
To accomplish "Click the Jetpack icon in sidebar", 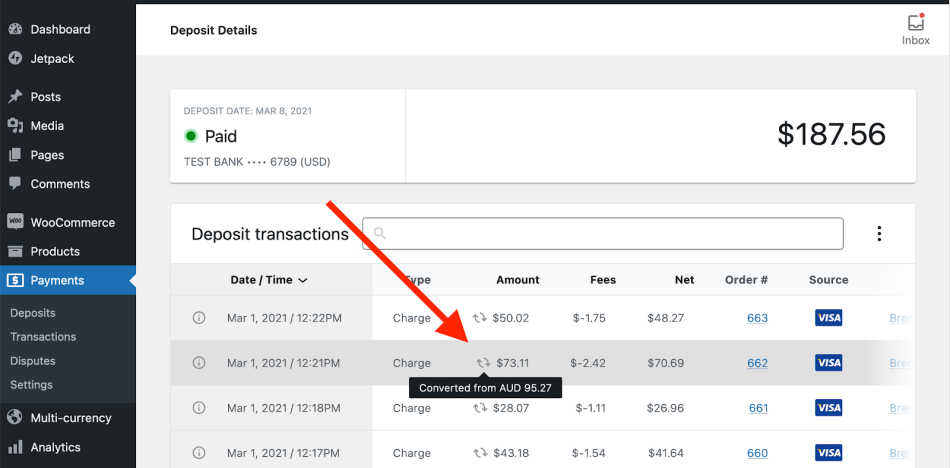I will coord(15,59).
